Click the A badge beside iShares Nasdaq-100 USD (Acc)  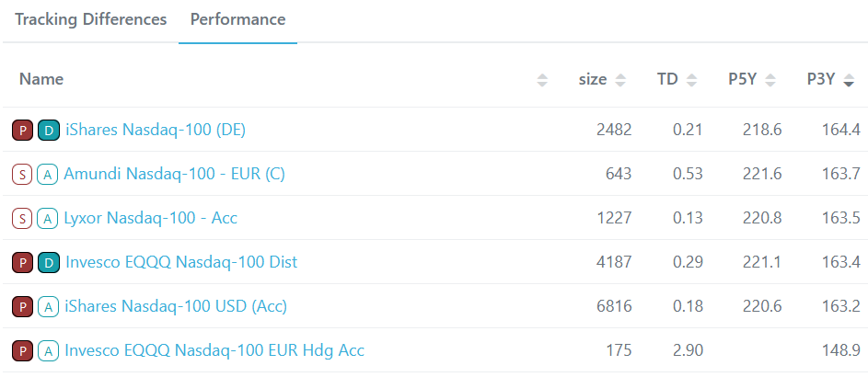[49, 306]
